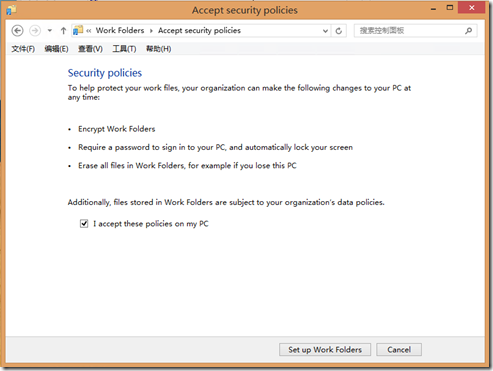The height and width of the screenshot is (371, 493).
Task: Cancel the Work Folders setup
Action: [x=399, y=349]
